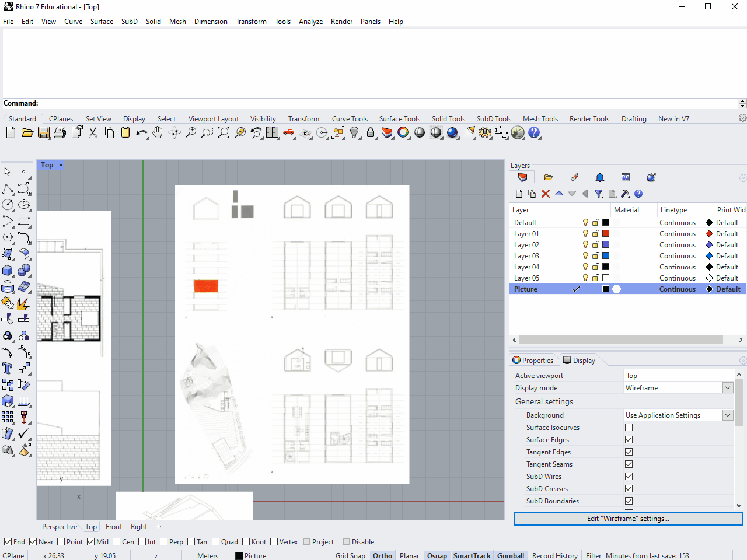Open the Background settings dropdown
747x560 pixels.
point(728,415)
